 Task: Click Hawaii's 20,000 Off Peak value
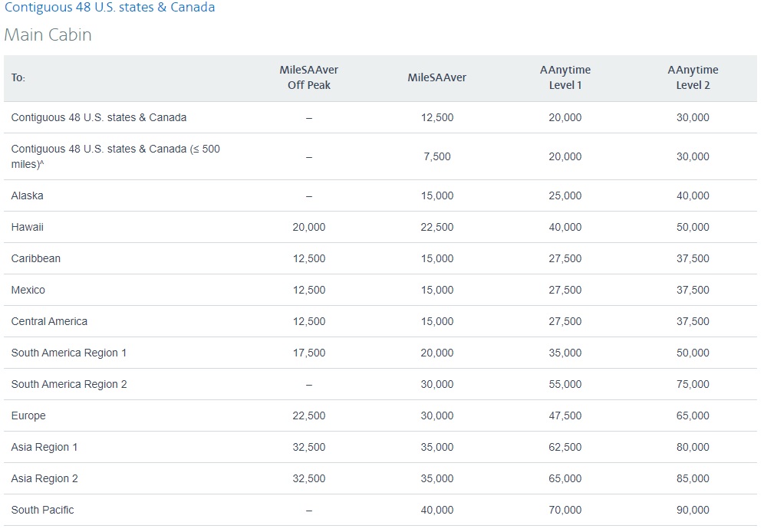(308, 227)
